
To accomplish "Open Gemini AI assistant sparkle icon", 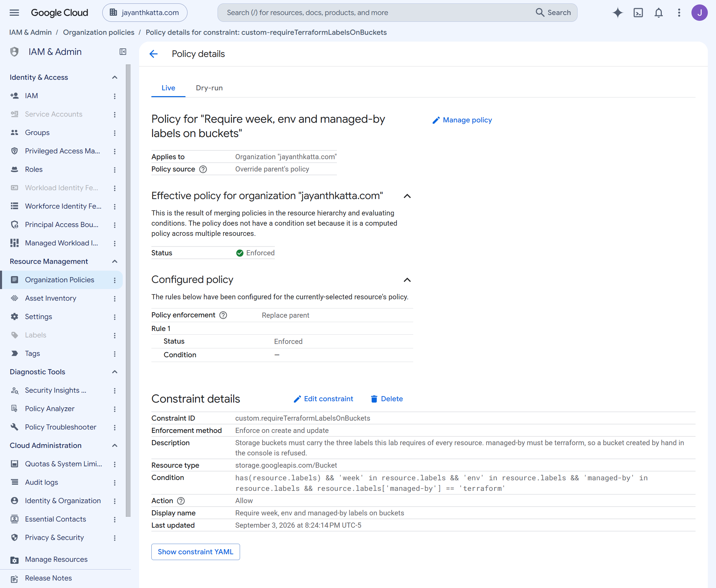I will (617, 13).
